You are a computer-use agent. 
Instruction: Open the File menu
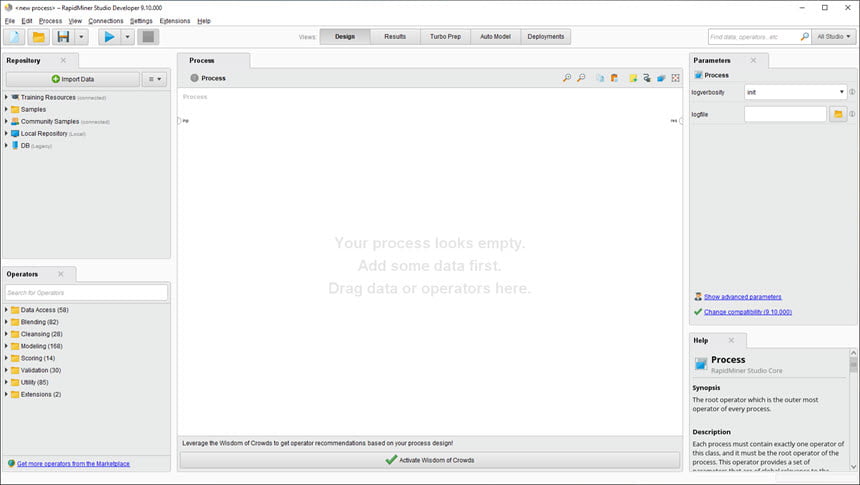coord(10,21)
